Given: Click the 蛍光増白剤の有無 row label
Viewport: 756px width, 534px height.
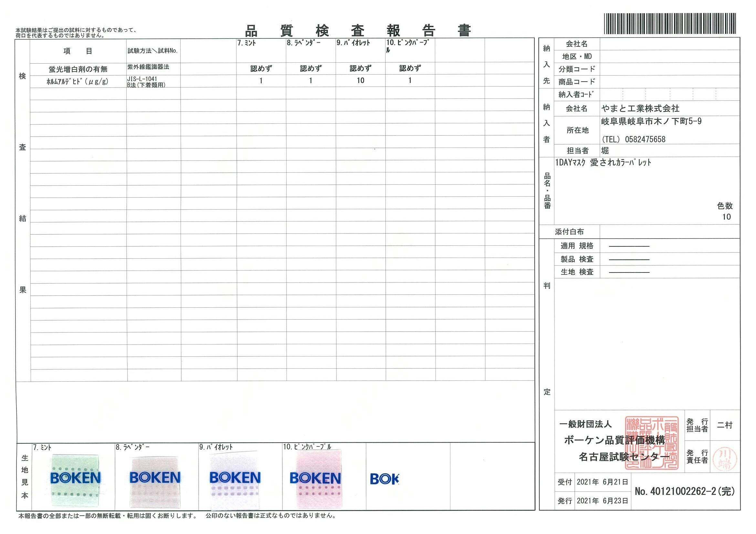Looking at the screenshot, I should pos(78,69).
